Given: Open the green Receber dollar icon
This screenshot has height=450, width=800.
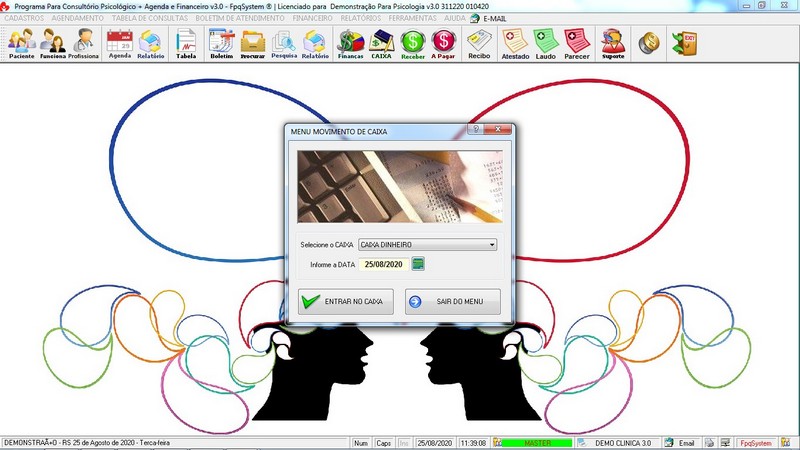Looking at the screenshot, I should tap(413, 44).
